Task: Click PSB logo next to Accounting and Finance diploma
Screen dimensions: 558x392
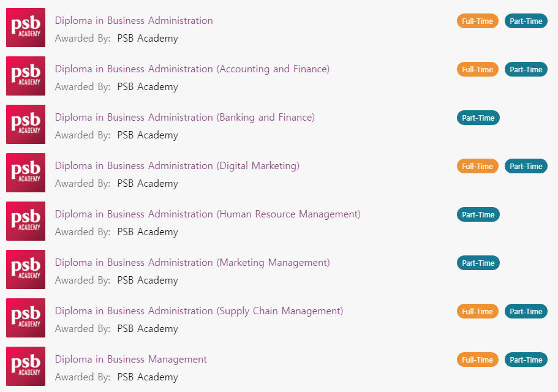Action: [26, 76]
